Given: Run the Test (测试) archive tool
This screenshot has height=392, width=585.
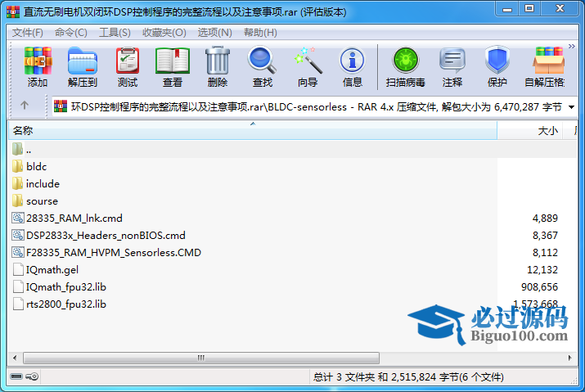Looking at the screenshot, I should (x=128, y=66).
